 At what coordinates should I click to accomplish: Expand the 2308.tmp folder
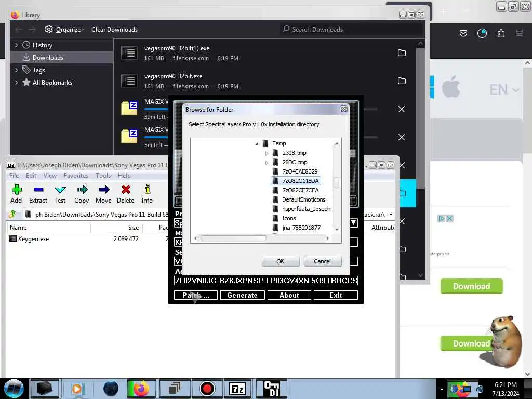pyautogui.click(x=267, y=153)
